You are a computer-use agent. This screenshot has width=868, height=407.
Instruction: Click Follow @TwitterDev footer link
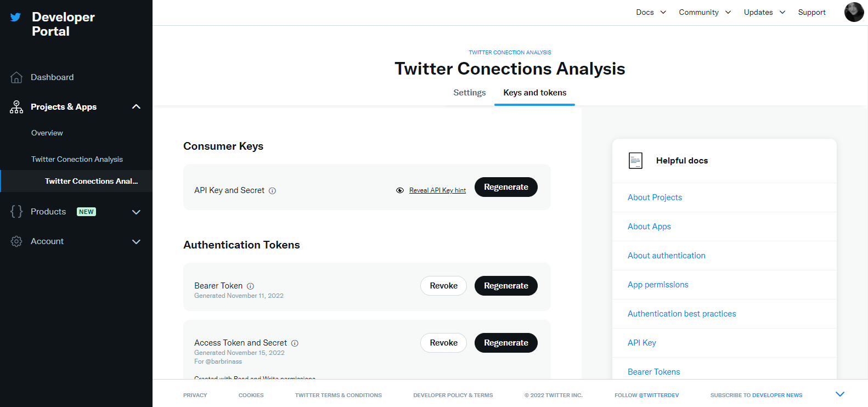[647, 395]
